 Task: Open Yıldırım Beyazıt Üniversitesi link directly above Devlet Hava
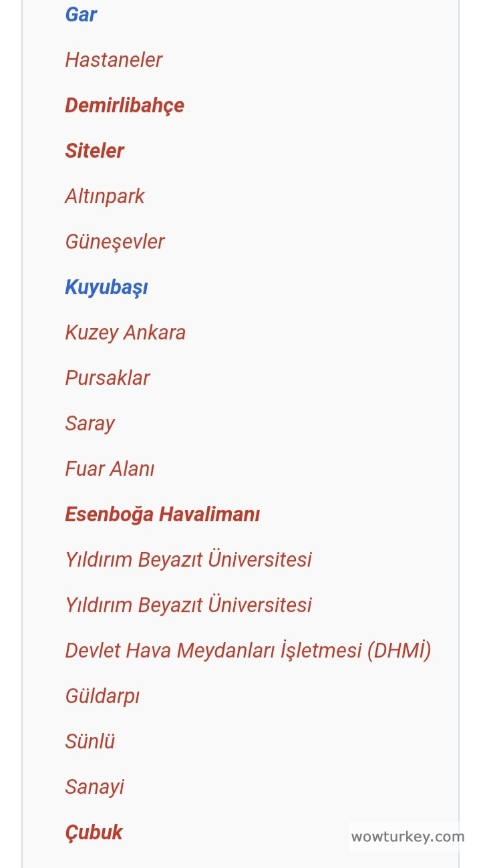coord(188,605)
